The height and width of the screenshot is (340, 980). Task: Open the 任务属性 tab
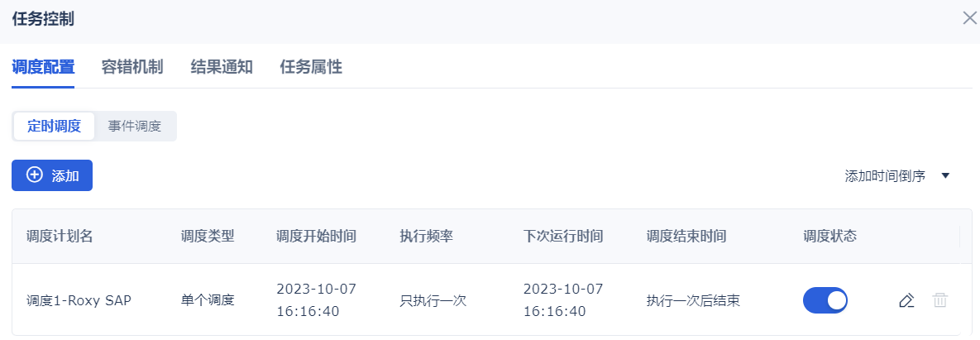(x=311, y=67)
